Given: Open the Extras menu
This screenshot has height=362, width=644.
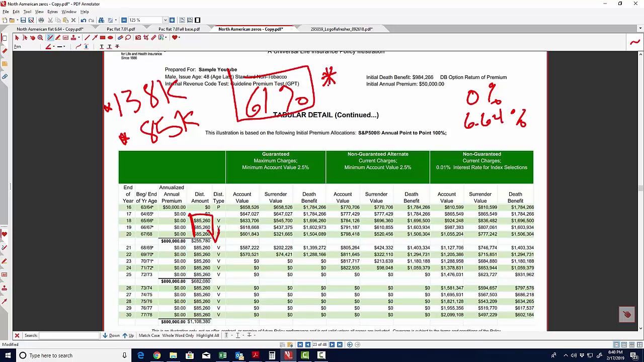Looking at the screenshot, I should 52,12.
